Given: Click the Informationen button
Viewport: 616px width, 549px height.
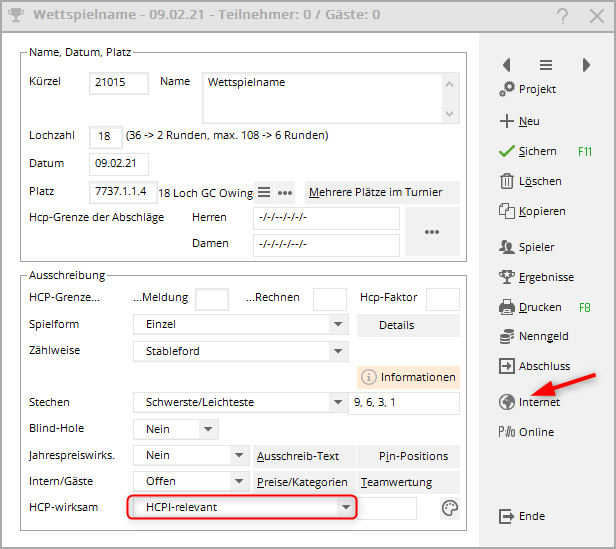Looking at the screenshot, I should click(409, 377).
